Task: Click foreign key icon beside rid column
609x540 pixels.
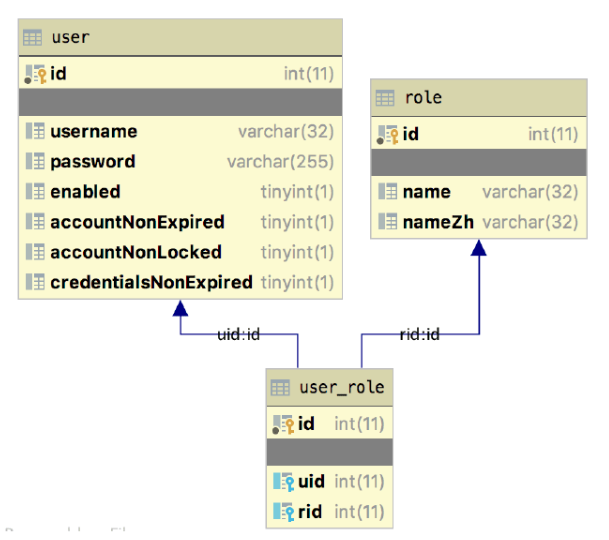Action: tap(283, 512)
